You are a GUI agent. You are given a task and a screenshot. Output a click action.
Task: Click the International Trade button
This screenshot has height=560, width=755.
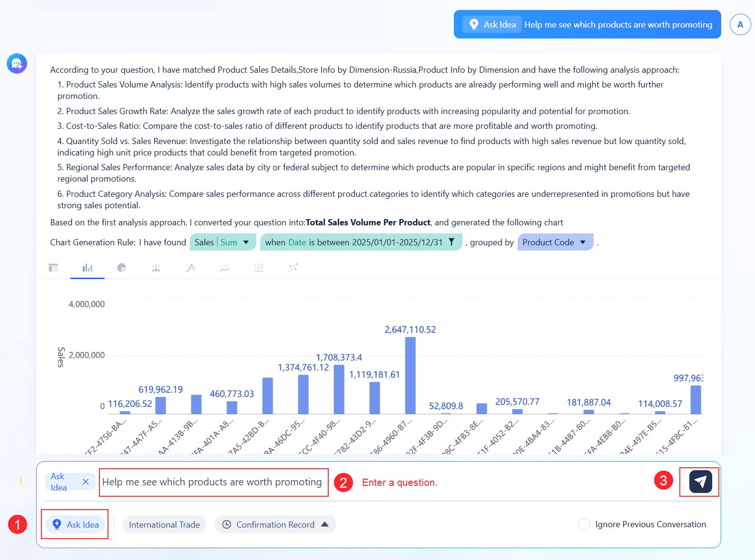click(164, 524)
